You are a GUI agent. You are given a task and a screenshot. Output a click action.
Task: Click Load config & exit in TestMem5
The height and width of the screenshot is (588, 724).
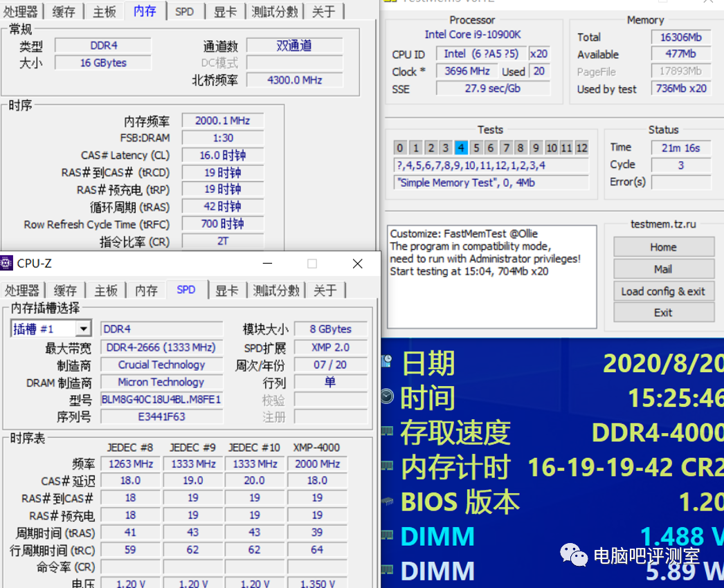(663, 291)
